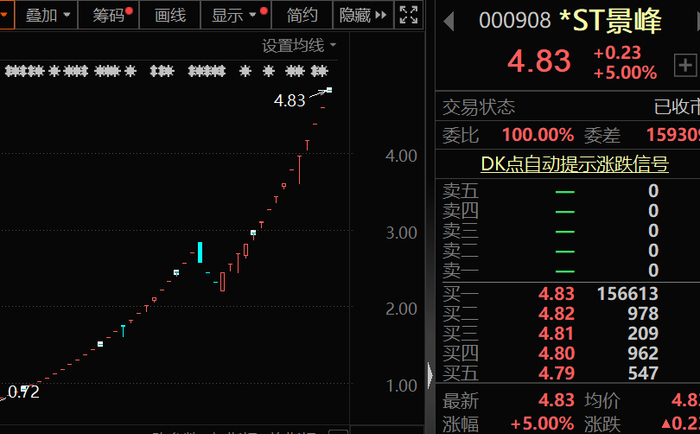Open the 叠加 dropdown
This screenshot has height=434, width=700.
(x=47, y=15)
